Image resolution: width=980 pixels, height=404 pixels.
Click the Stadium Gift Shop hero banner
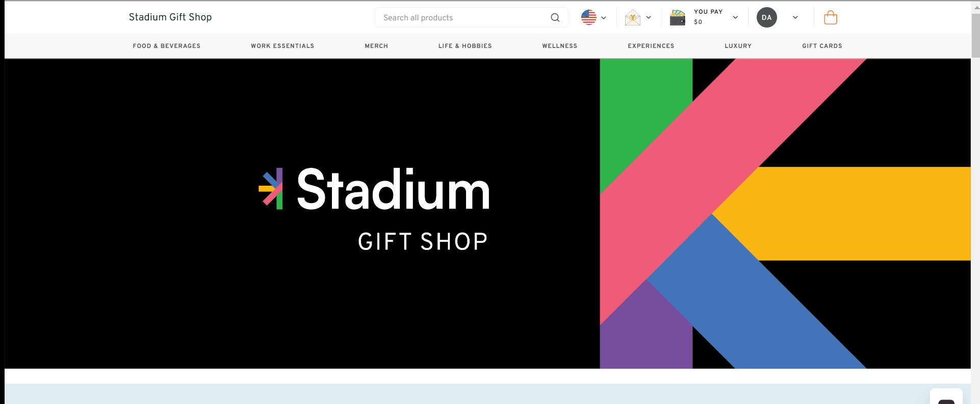487,214
